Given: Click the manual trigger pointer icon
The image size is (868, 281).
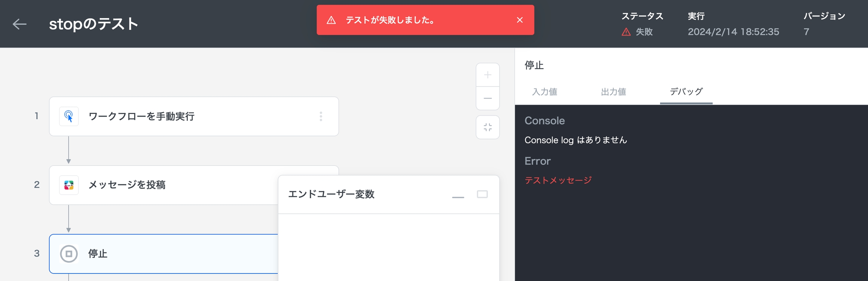Looking at the screenshot, I should 69,116.
